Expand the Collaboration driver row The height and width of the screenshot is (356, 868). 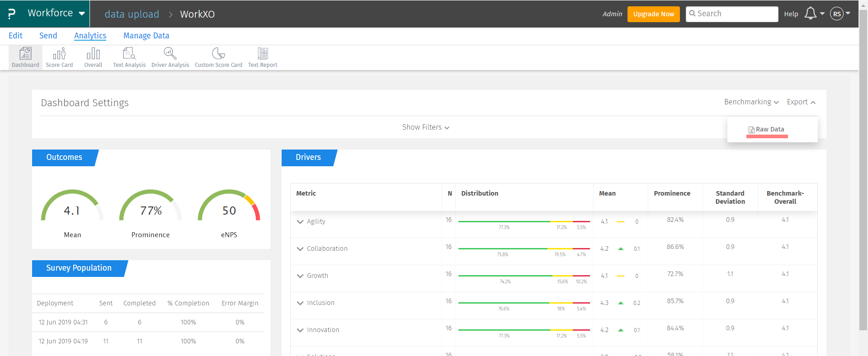pyautogui.click(x=300, y=249)
